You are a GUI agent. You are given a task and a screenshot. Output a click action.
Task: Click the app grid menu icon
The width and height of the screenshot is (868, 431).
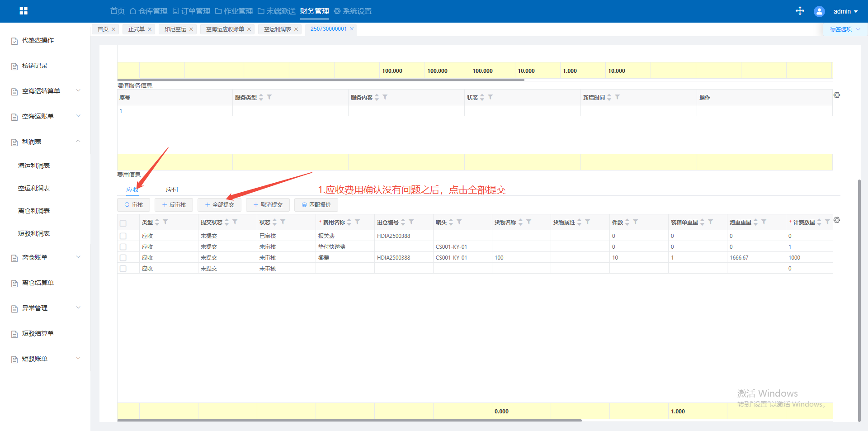click(x=24, y=11)
